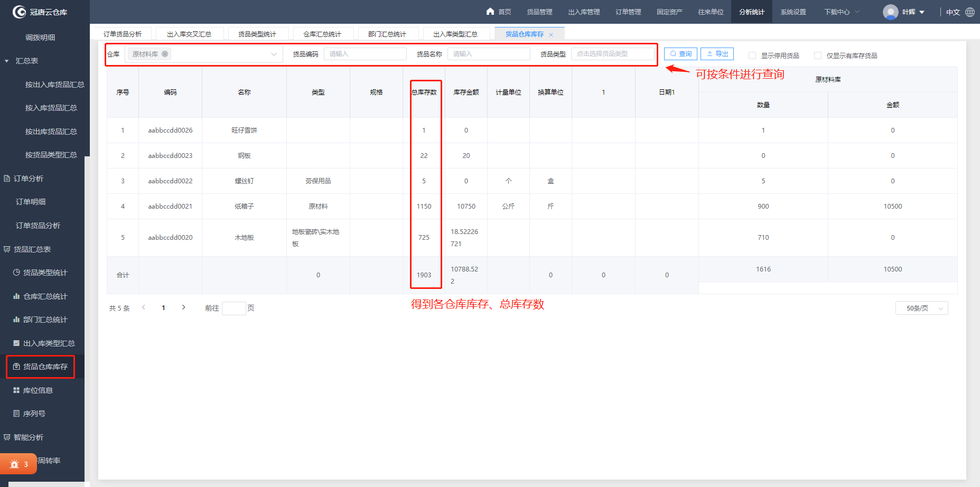This screenshot has width=980, height=487.
Task: Click the orange alarm notification badge
Action: 18,464
